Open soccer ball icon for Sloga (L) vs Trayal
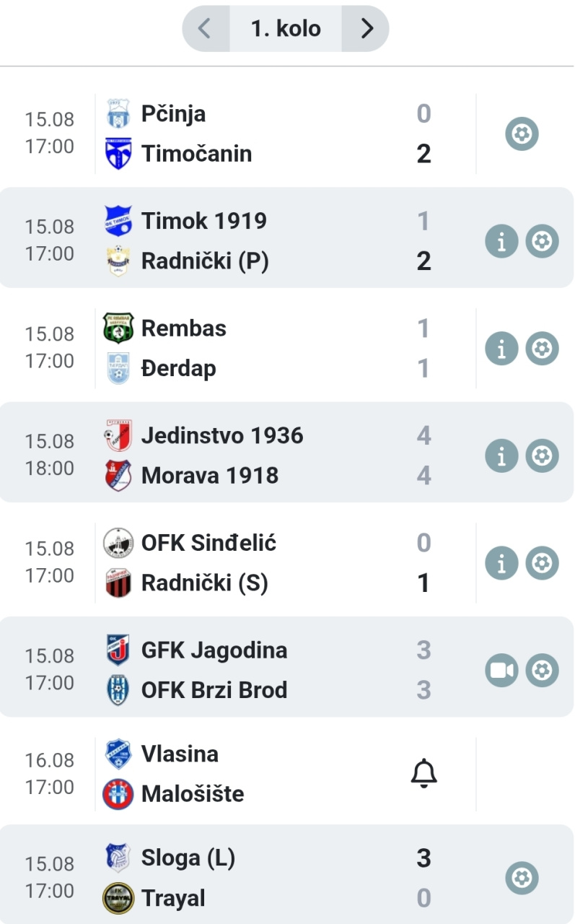Image resolution: width=575 pixels, height=924 pixels. click(522, 878)
